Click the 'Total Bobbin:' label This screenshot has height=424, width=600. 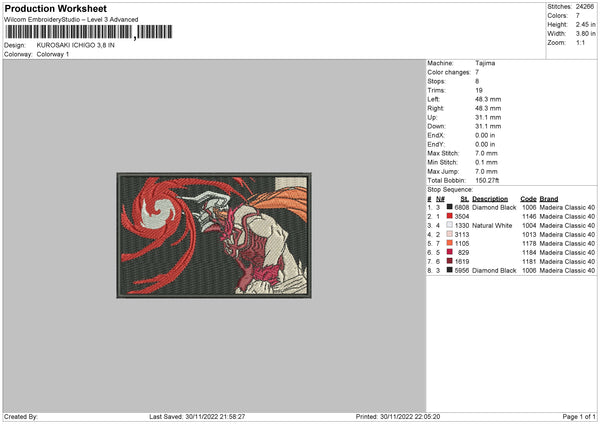[x=446, y=180]
